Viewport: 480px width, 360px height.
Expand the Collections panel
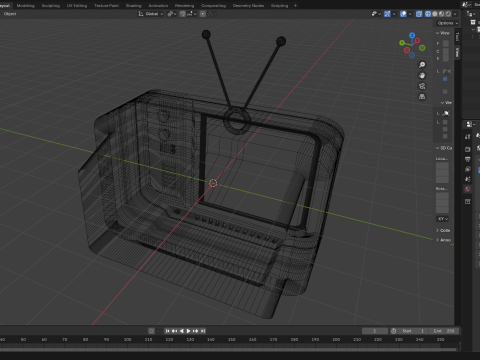coord(443,230)
